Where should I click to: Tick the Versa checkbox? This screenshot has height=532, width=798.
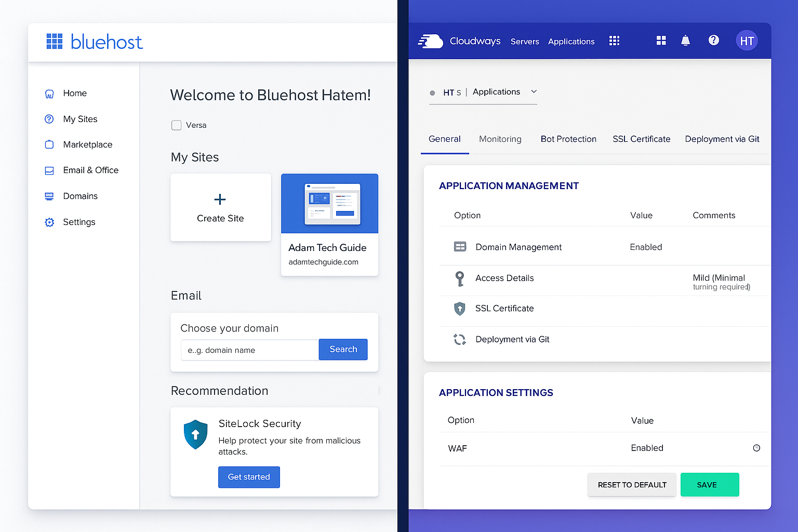coord(177,125)
